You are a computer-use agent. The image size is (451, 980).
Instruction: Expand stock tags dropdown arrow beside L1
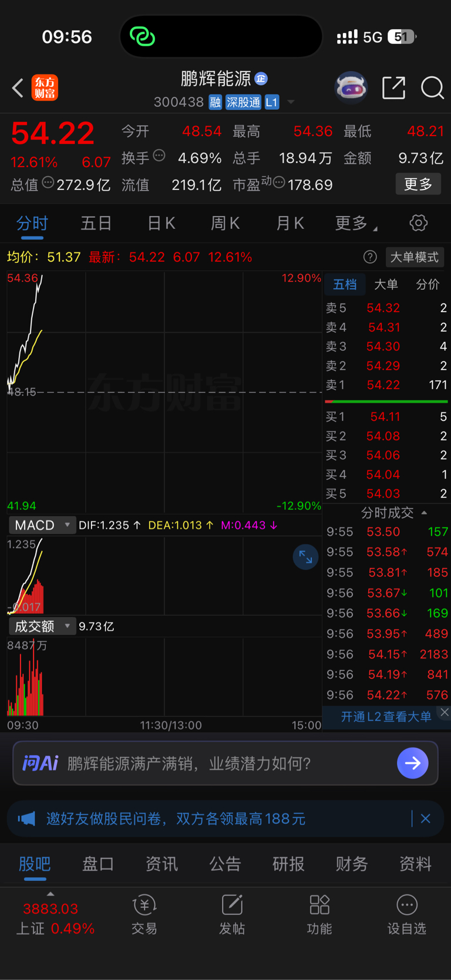click(291, 103)
